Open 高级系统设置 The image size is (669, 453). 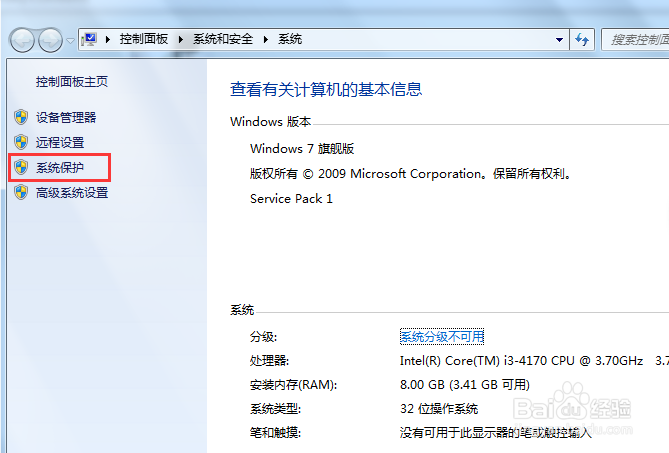[72, 193]
